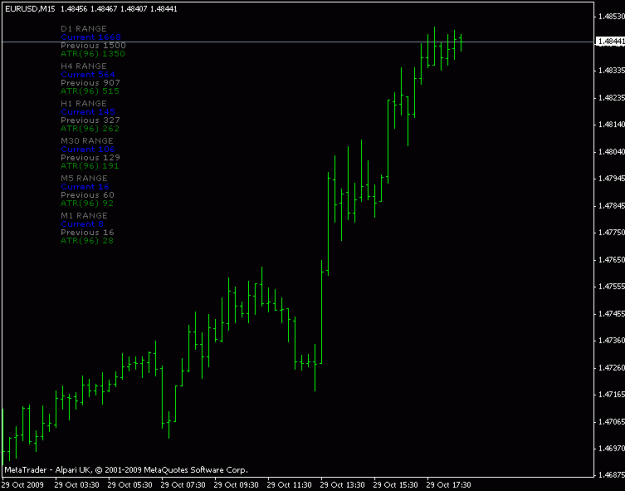Click the 'Previous 60' value
Viewport: 625px width, 491px height.
click(x=88, y=195)
